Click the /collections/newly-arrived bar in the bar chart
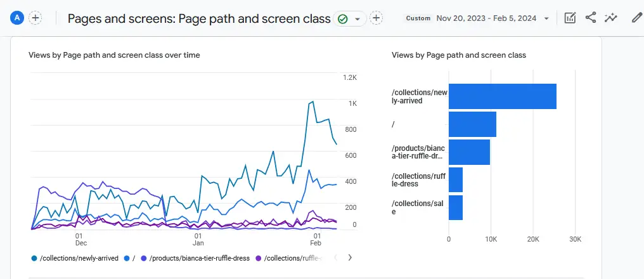 [x=502, y=96]
